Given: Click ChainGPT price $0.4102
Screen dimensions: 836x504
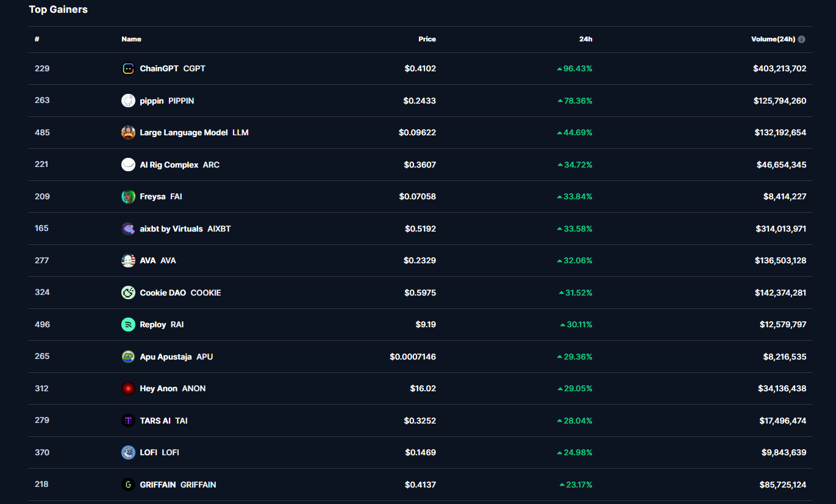Looking at the screenshot, I should pos(420,69).
